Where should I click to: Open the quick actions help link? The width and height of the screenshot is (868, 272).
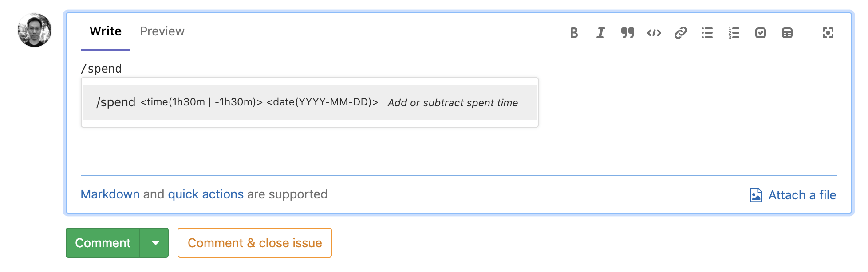point(205,194)
